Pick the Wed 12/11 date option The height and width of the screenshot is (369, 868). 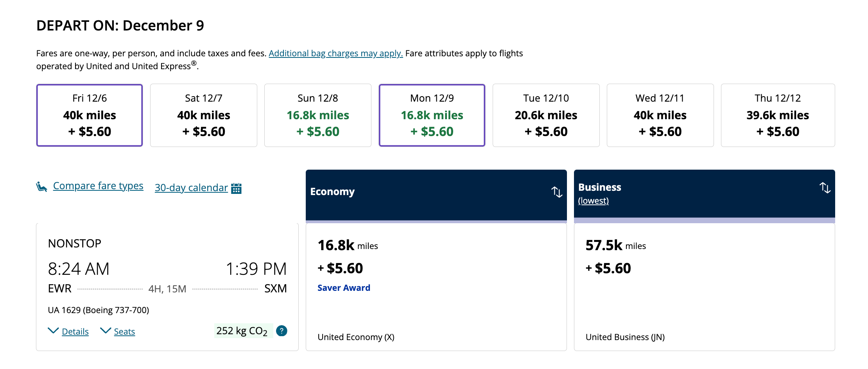coord(660,115)
